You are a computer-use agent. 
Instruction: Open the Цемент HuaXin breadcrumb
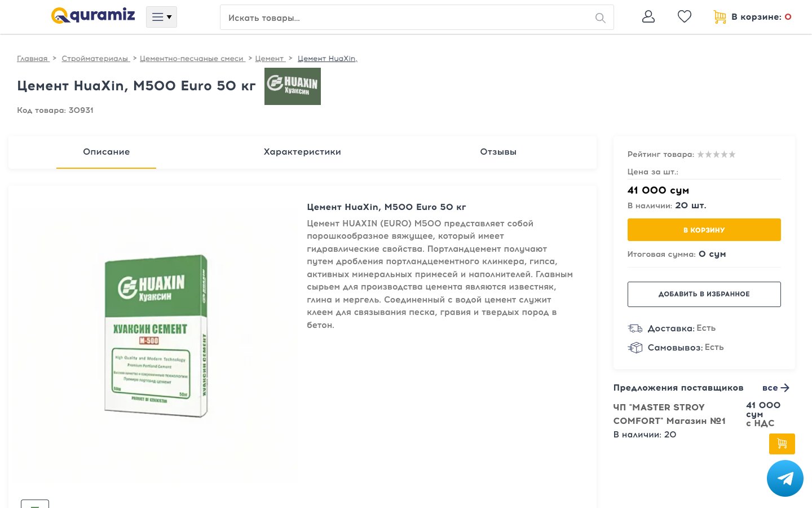(328, 59)
